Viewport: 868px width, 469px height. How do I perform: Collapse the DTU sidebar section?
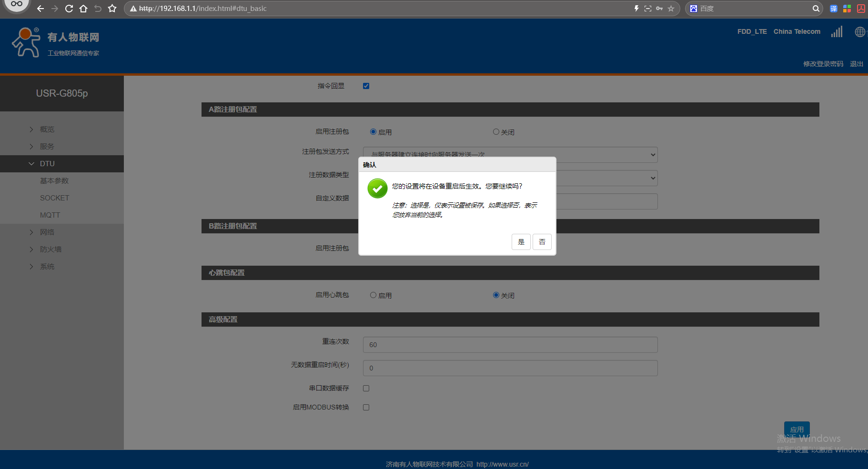tap(47, 164)
